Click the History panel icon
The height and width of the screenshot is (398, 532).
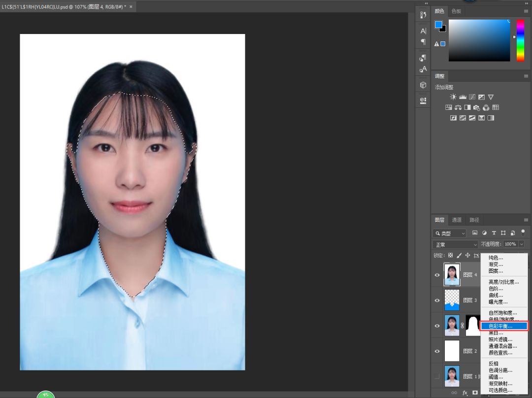click(423, 15)
